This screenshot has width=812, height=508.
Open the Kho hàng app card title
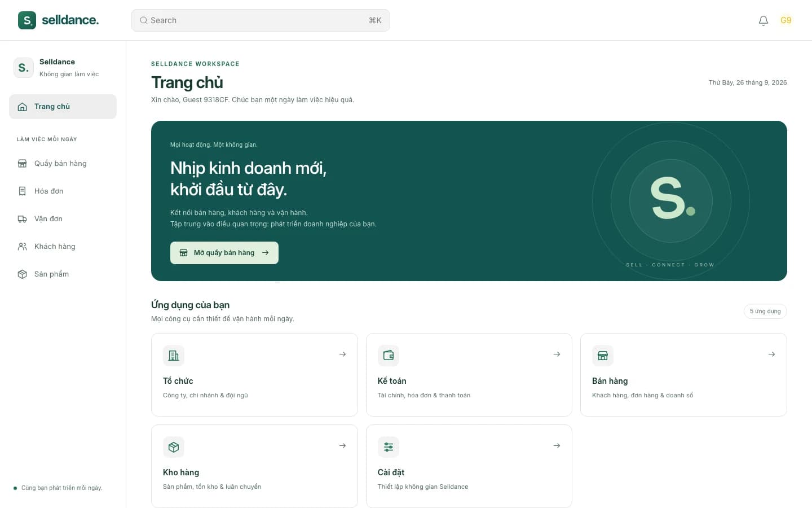click(x=181, y=472)
